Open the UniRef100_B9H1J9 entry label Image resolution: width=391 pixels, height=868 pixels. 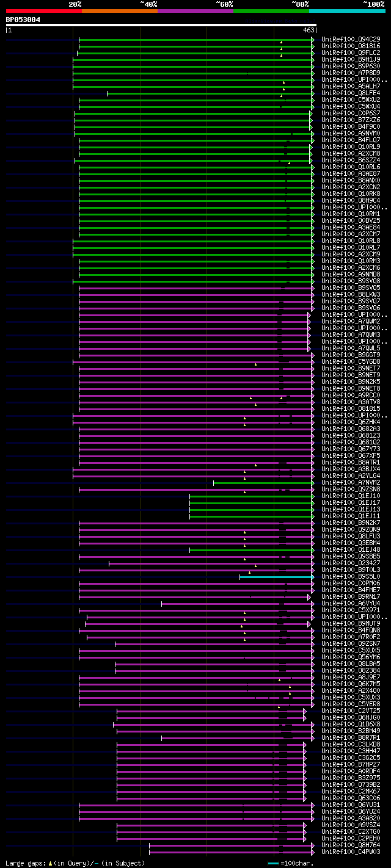(351, 60)
